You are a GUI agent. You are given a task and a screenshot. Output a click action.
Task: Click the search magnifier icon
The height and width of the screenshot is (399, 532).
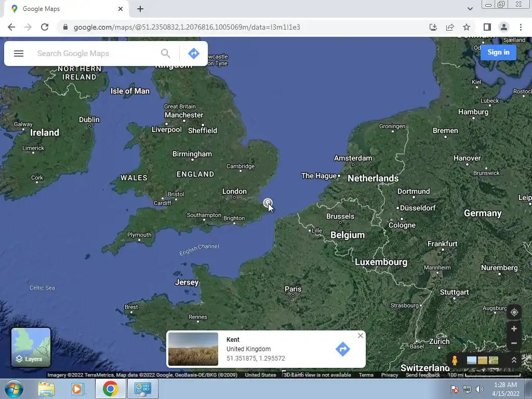pyautogui.click(x=166, y=54)
